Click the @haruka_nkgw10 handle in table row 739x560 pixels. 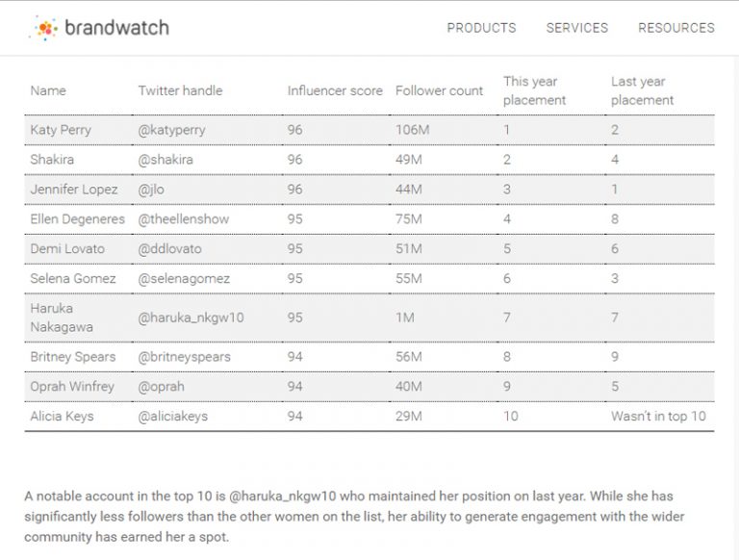pos(191,318)
